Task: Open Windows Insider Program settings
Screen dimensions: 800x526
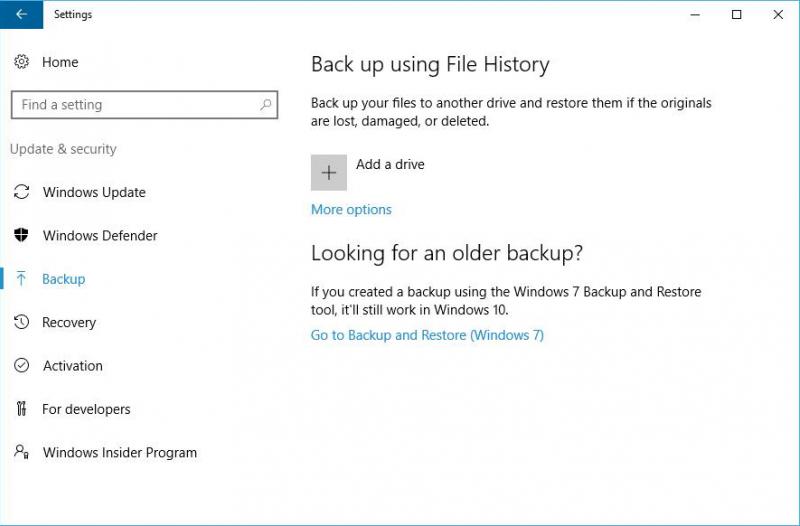Action: point(120,452)
